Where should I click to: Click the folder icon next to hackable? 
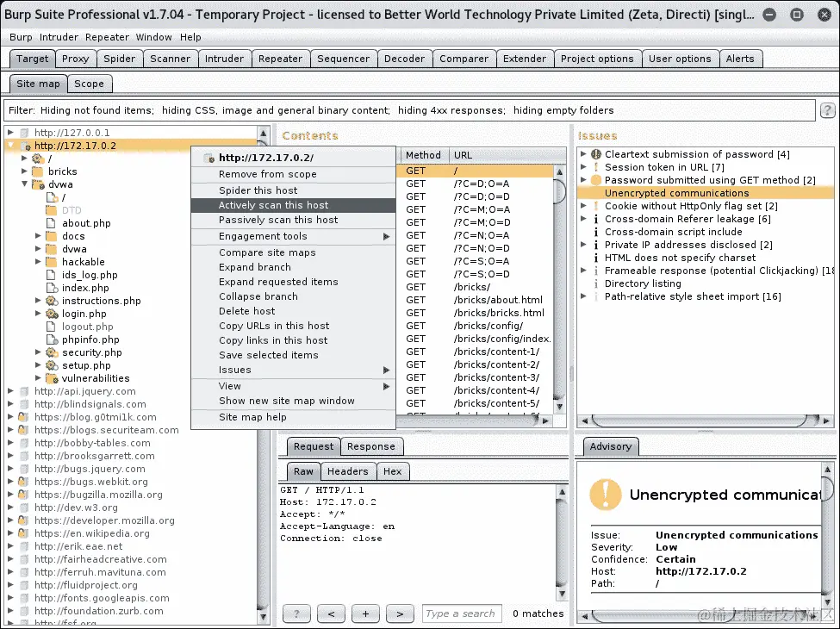[52, 262]
